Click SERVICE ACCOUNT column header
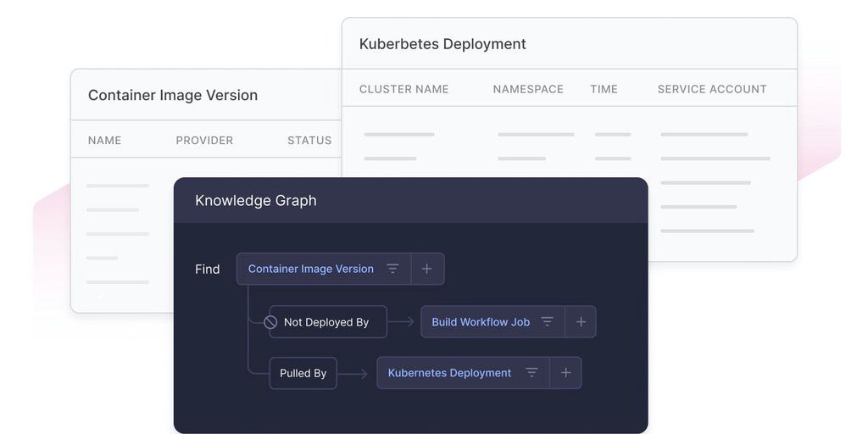Viewport: 868px width, 434px height. coord(711,89)
